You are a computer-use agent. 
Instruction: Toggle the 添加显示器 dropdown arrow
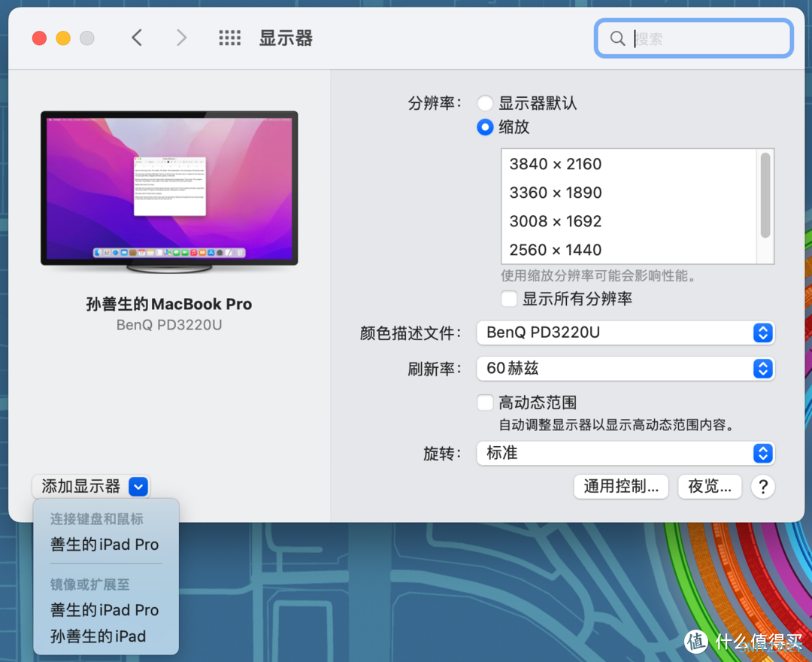coord(138,487)
